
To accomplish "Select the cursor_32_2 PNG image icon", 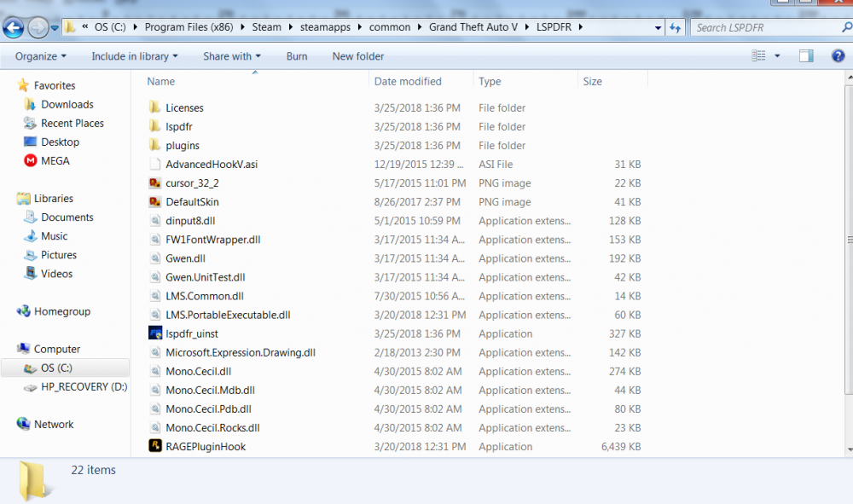I will [155, 183].
